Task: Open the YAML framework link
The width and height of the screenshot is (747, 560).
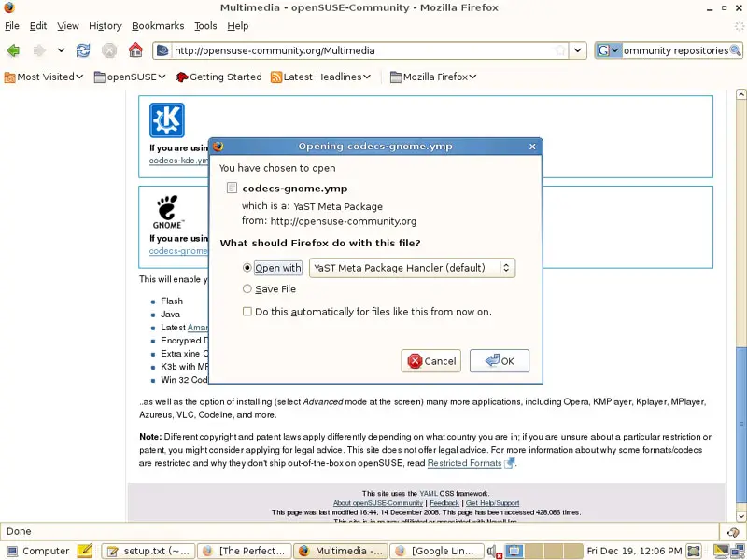Action: click(x=429, y=494)
